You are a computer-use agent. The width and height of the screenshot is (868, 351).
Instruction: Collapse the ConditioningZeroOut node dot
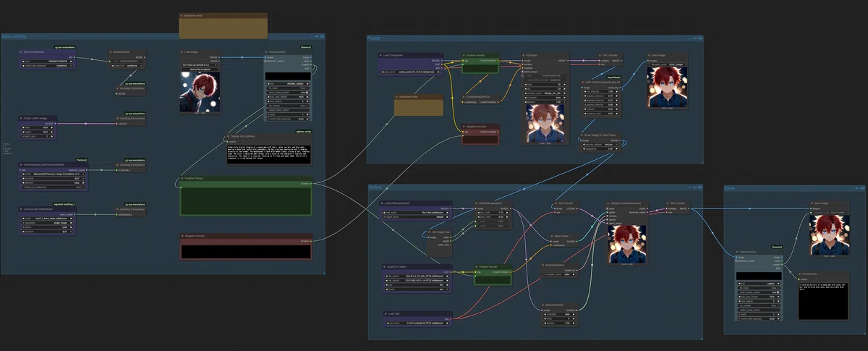click(464, 97)
